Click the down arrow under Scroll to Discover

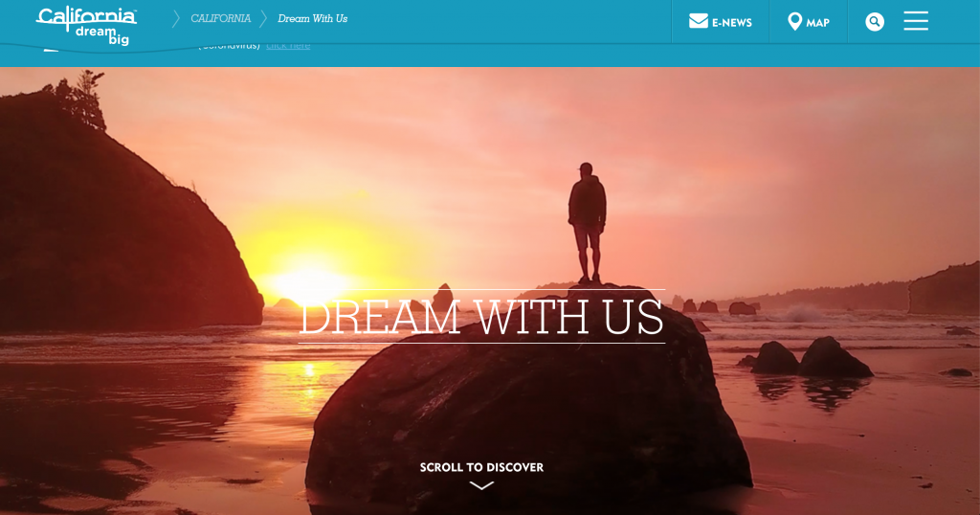[x=481, y=485]
